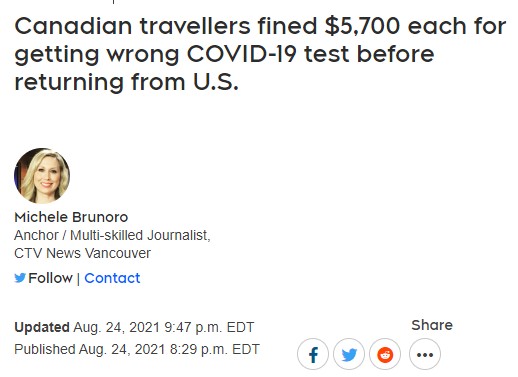
Task: Click the Twitter bird next to Follow
Action: tap(20, 278)
